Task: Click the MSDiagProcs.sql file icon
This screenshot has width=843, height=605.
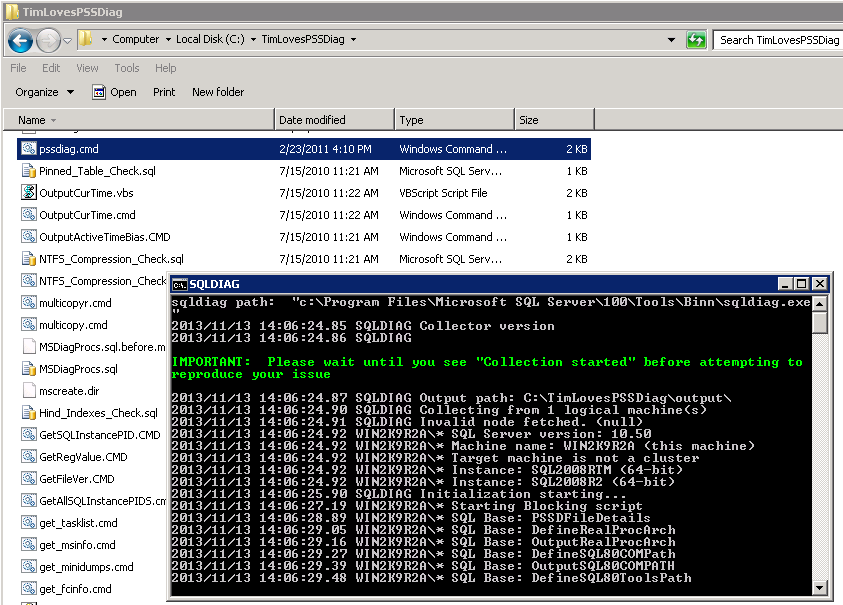Action: pyautogui.click(x=29, y=369)
